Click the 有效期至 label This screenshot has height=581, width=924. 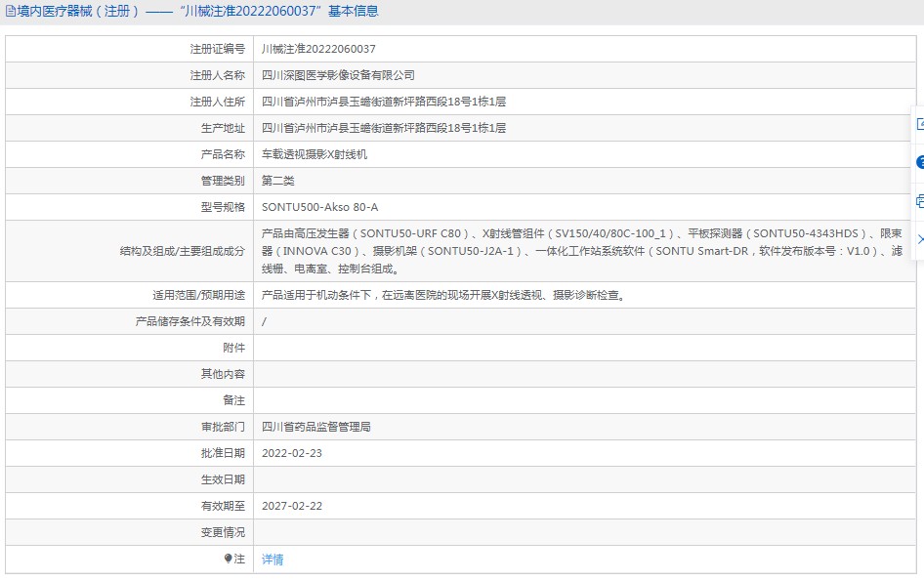[223, 506]
